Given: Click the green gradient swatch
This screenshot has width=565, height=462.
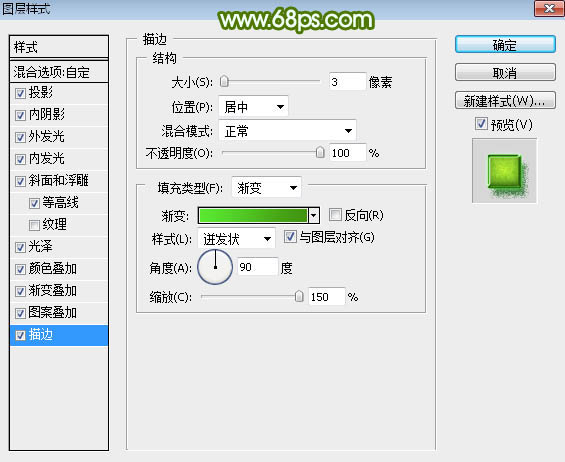Looking at the screenshot, I should (253, 216).
